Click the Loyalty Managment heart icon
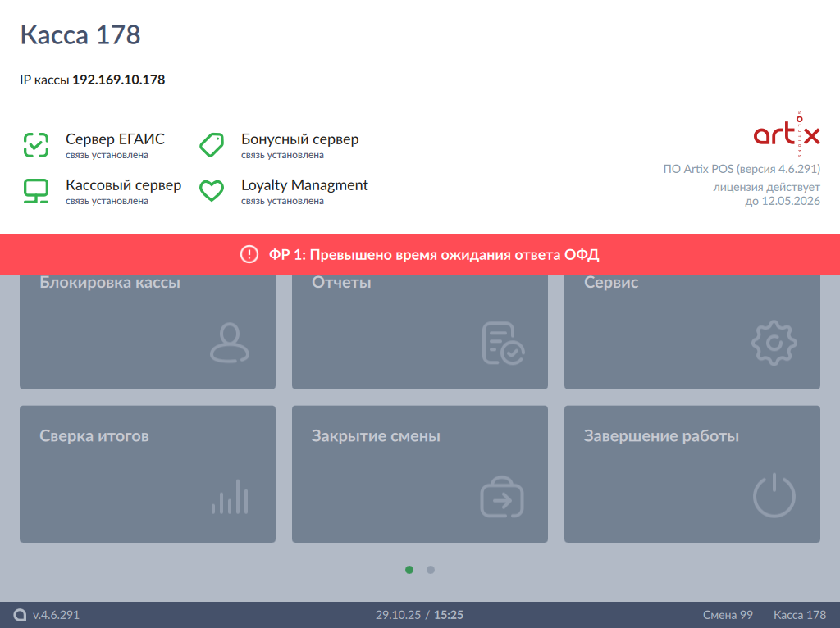The height and width of the screenshot is (628, 840). click(212, 191)
